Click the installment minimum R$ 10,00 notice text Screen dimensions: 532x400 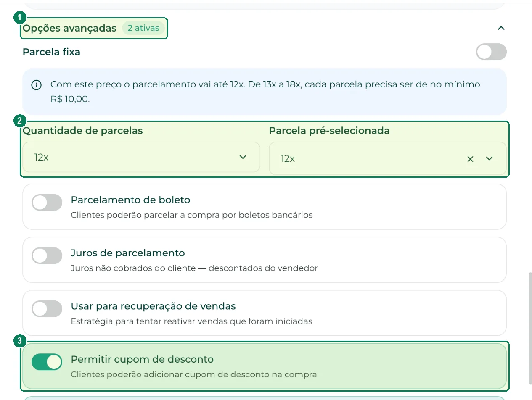[x=265, y=92]
